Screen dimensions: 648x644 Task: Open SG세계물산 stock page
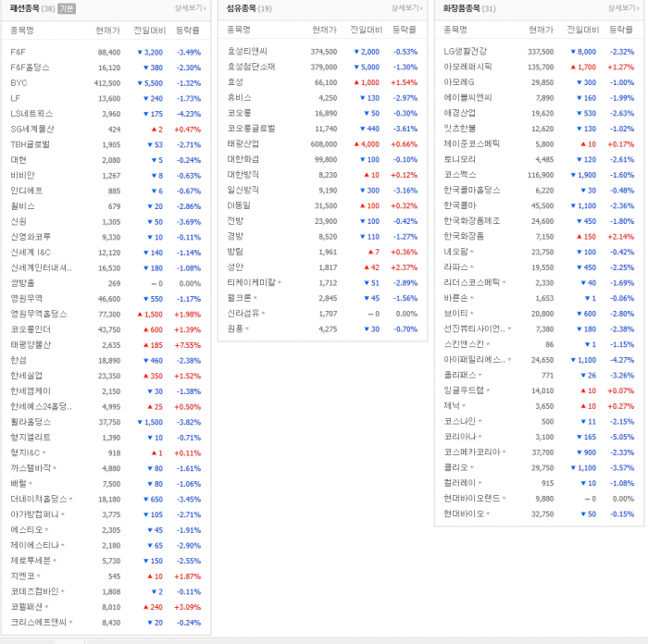(32, 129)
